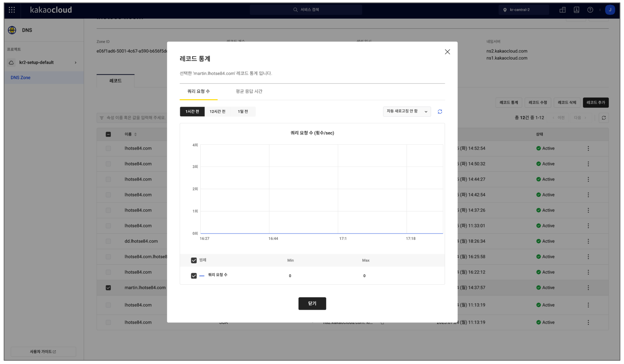Viewport: 624px width, 364px height.
Task: Open the account info document icon
Action: click(576, 10)
